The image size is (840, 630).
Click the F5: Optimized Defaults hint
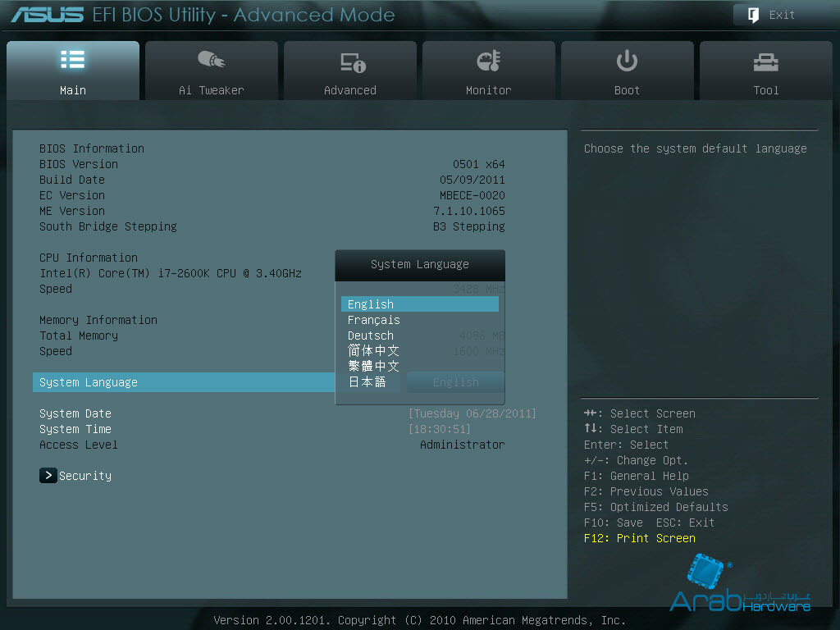pyautogui.click(x=655, y=507)
